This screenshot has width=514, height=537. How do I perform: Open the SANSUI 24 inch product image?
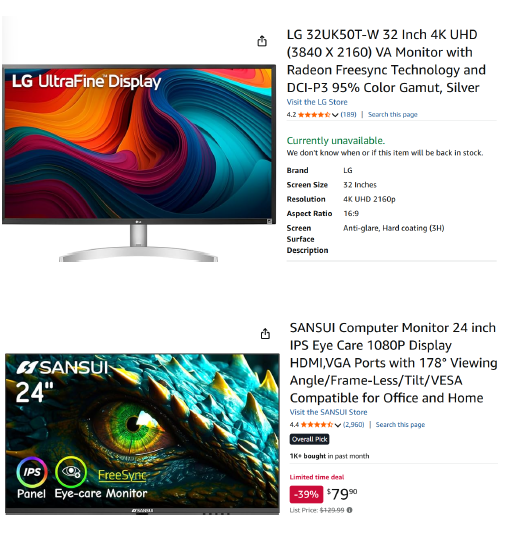(x=142, y=434)
